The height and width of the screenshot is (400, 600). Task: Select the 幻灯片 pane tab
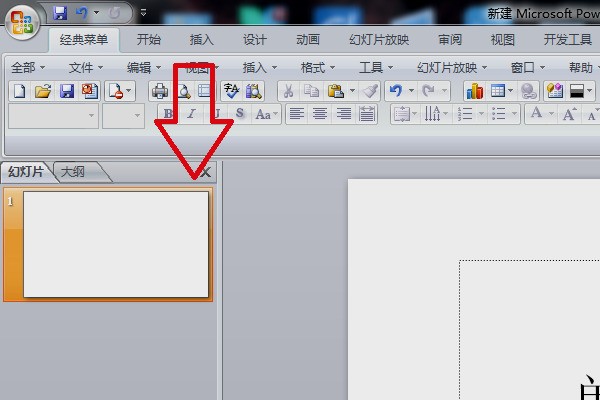pos(27,172)
